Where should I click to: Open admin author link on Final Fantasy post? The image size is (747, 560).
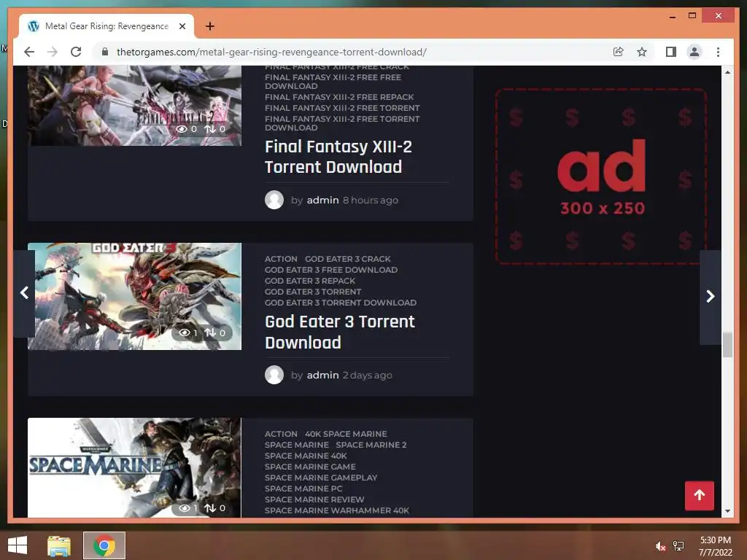point(322,200)
